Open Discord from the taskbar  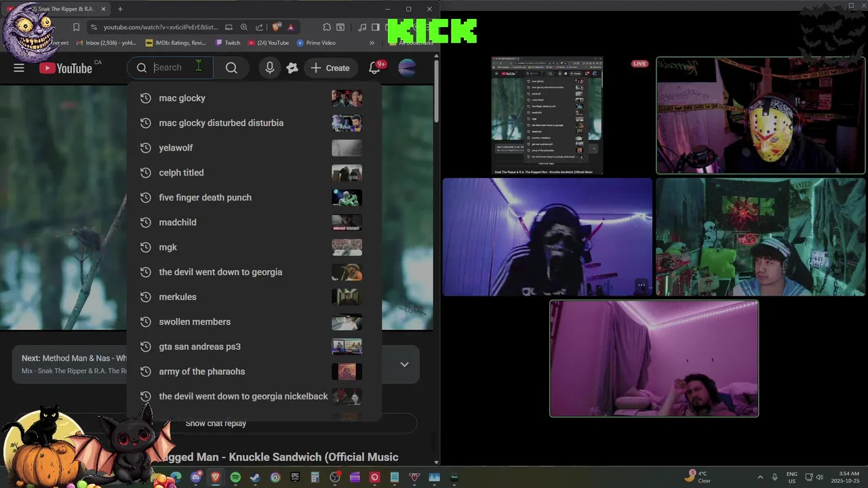click(x=196, y=477)
